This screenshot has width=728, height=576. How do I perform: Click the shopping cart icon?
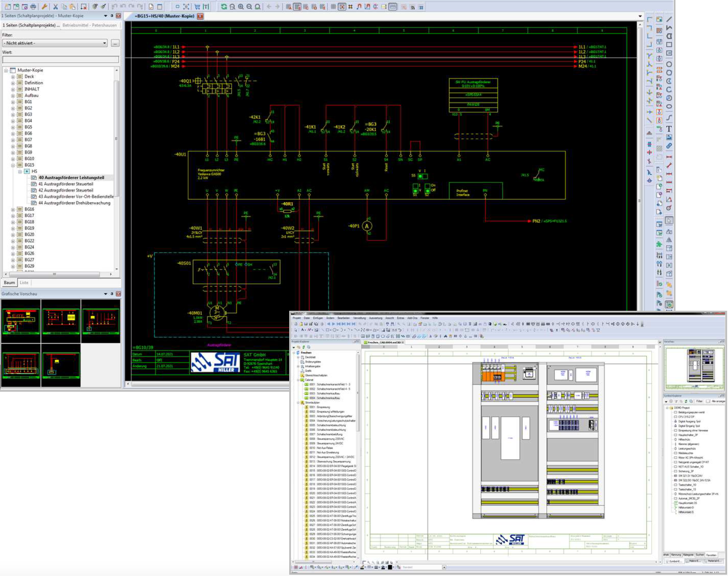click(x=197, y=7)
